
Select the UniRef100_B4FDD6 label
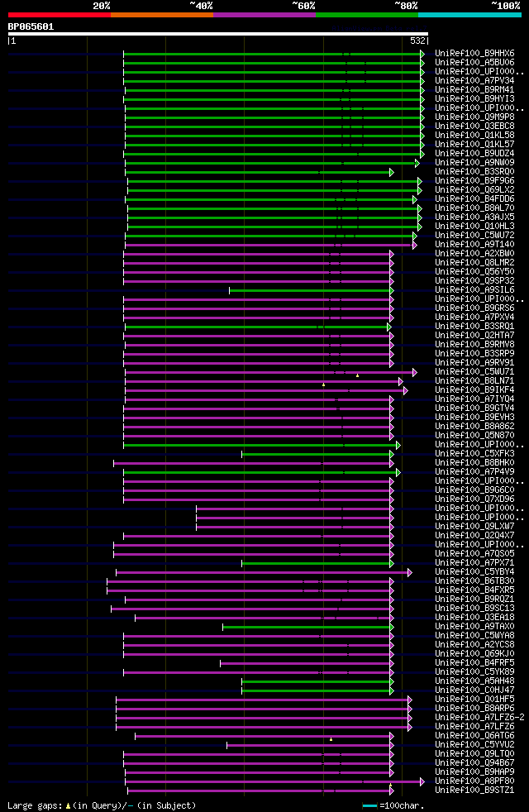(x=474, y=198)
